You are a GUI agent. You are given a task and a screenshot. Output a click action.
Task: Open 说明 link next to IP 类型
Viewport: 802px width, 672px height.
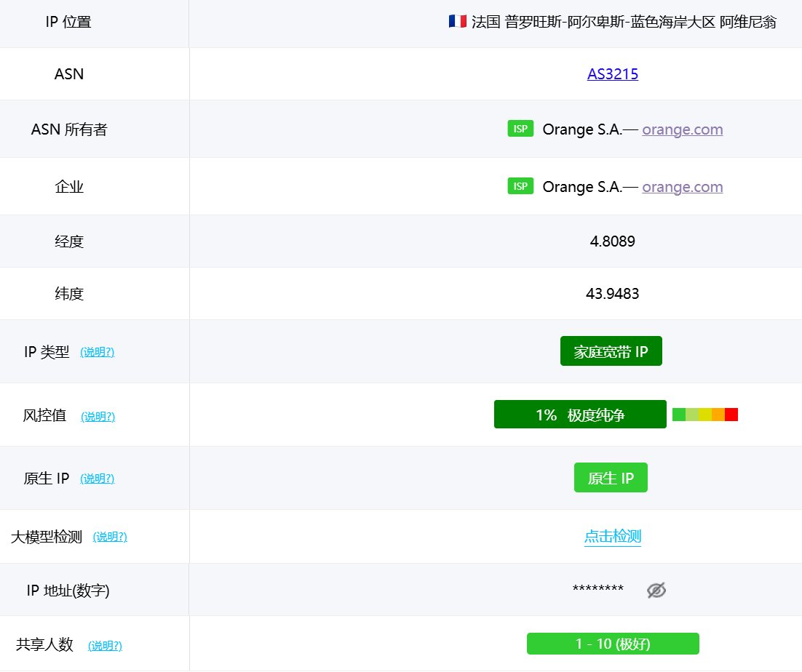click(x=98, y=352)
